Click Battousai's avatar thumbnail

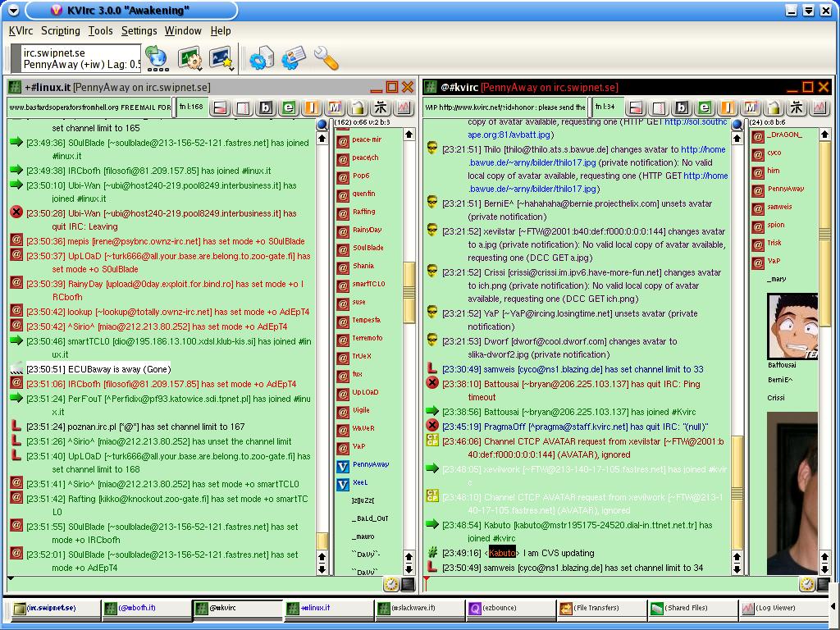[x=792, y=326]
